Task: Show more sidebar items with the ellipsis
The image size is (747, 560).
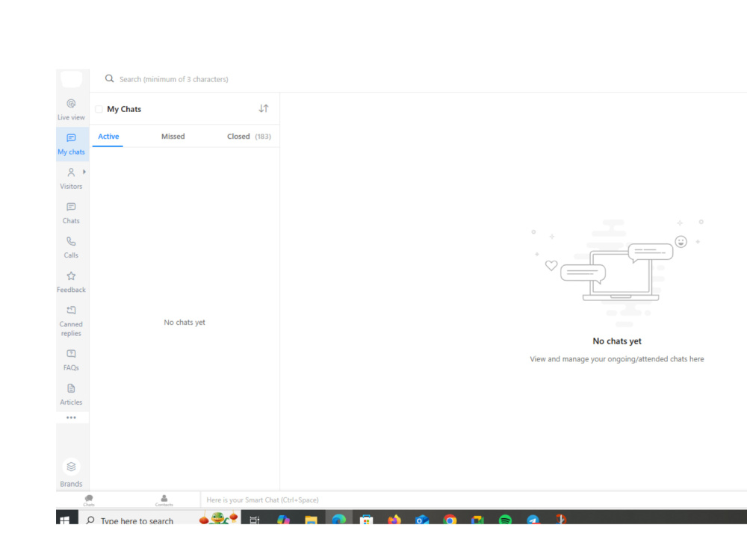Action: click(x=71, y=417)
